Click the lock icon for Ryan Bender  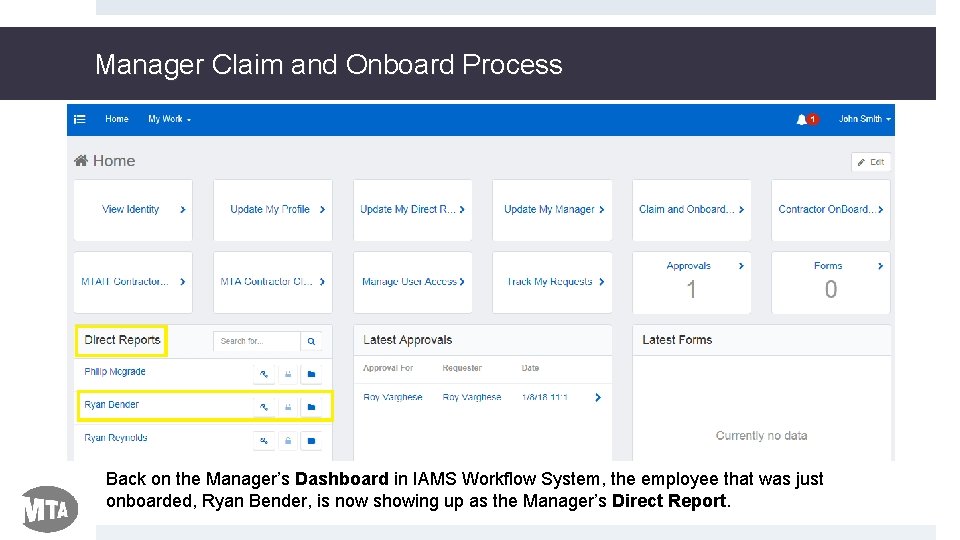click(x=288, y=407)
